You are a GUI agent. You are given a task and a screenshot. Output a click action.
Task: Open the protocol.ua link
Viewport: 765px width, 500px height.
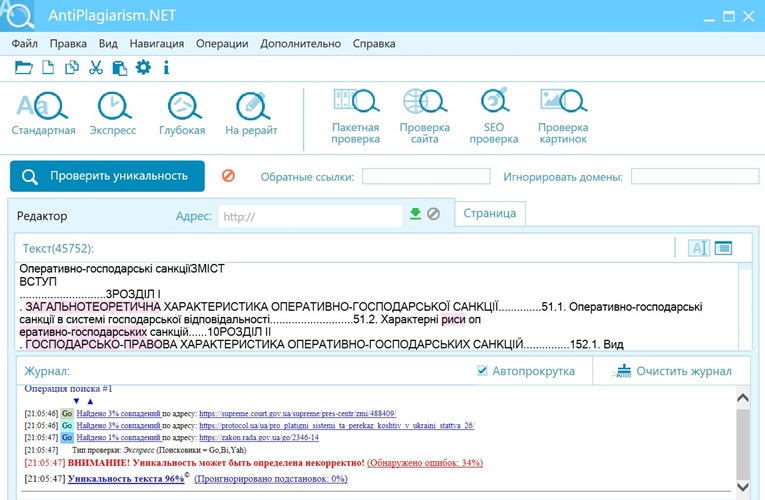(x=337, y=425)
